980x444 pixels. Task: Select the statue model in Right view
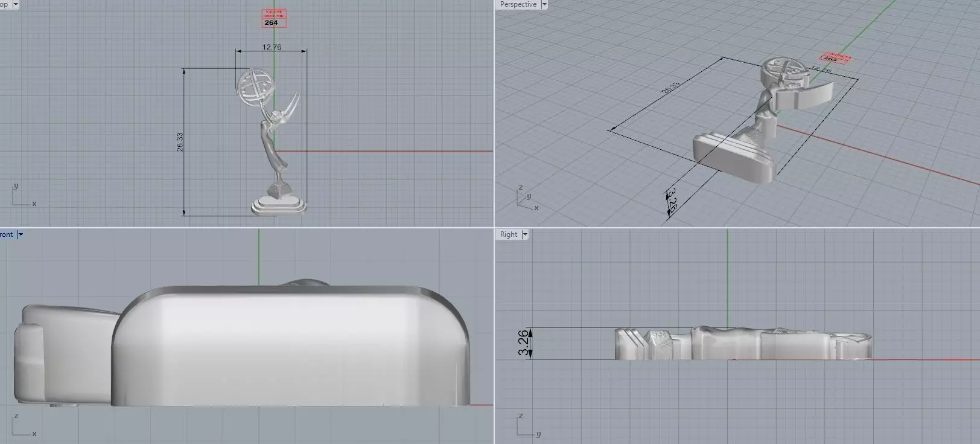(x=743, y=343)
